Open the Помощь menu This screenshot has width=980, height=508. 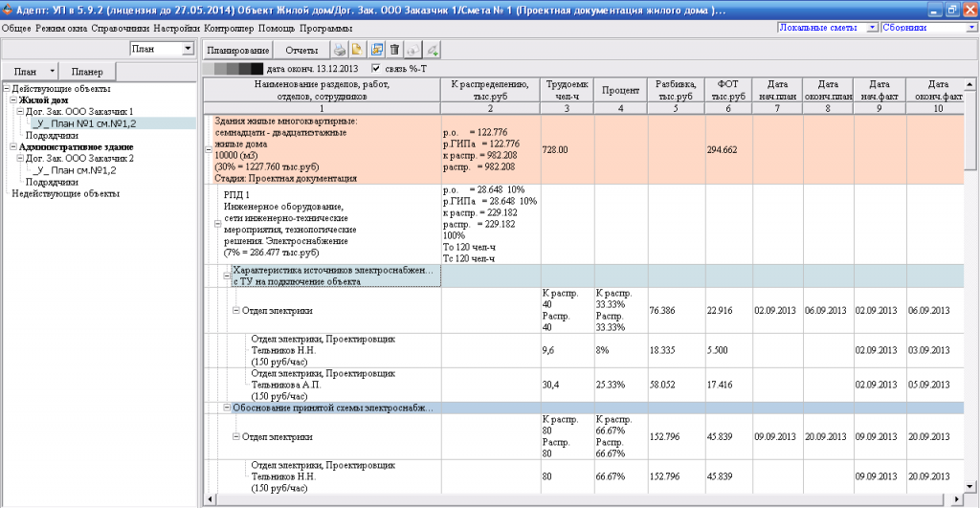pyautogui.click(x=277, y=28)
